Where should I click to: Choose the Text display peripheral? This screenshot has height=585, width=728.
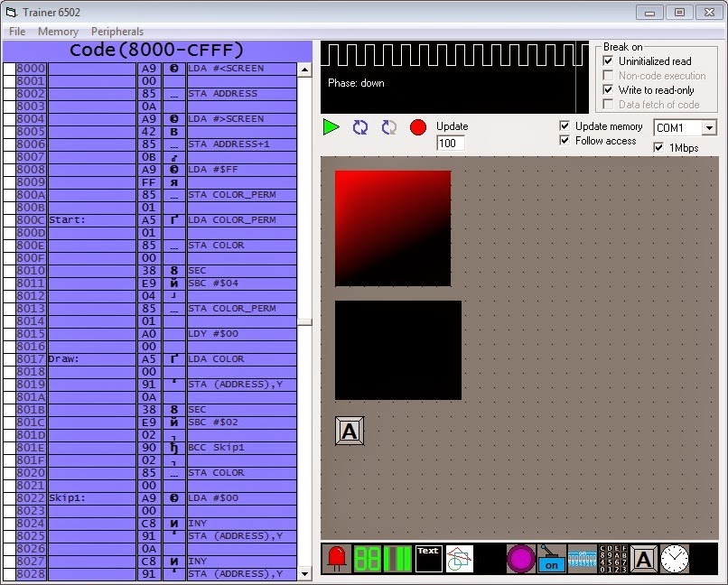[x=428, y=558]
